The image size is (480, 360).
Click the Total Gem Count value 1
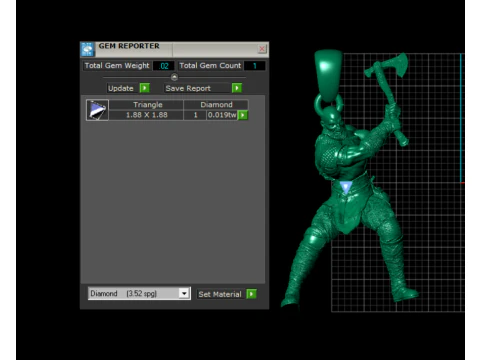tap(255, 66)
